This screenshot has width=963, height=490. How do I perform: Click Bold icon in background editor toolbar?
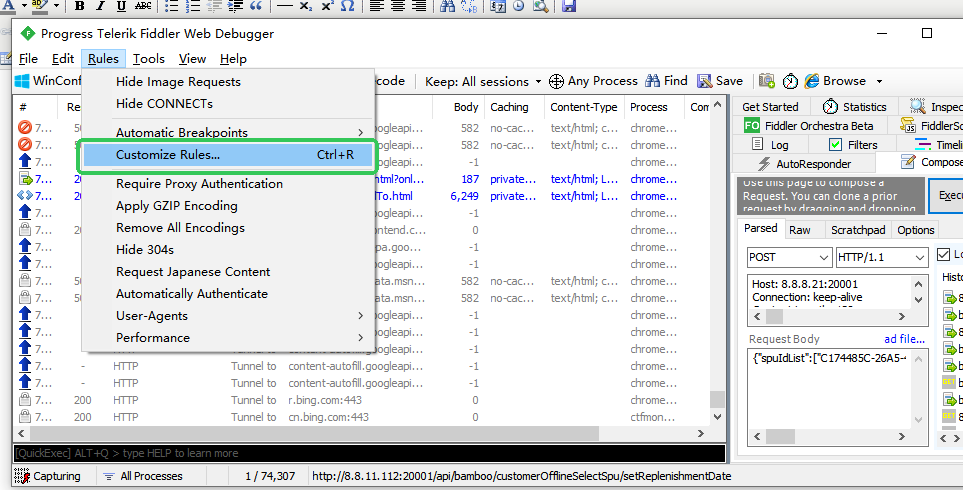pos(80,6)
